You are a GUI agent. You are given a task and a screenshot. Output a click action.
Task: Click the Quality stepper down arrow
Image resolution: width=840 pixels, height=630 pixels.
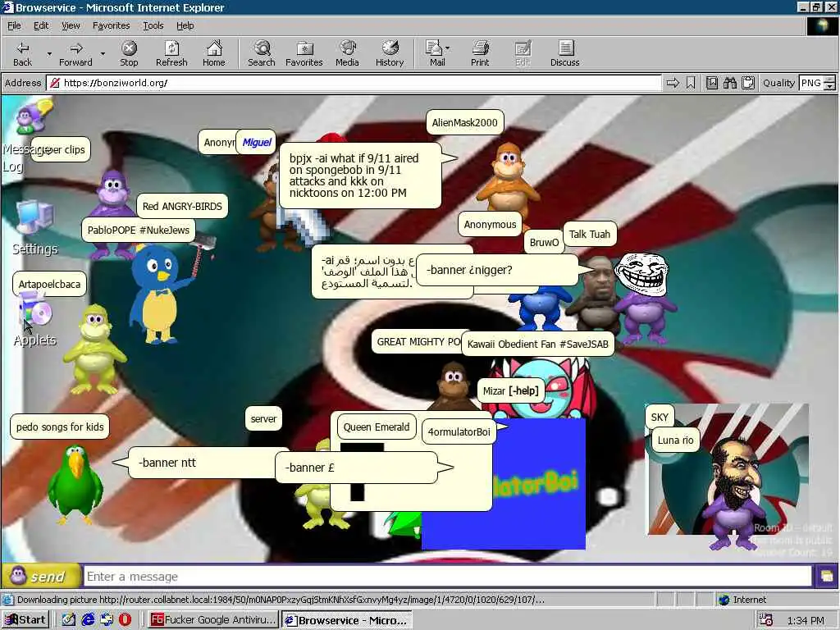pos(830,86)
